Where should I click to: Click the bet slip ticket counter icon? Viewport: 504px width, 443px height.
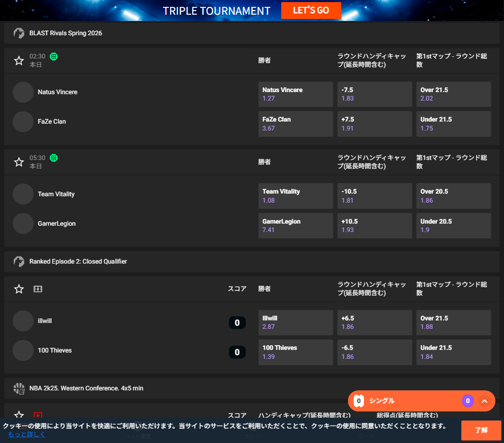click(x=359, y=401)
